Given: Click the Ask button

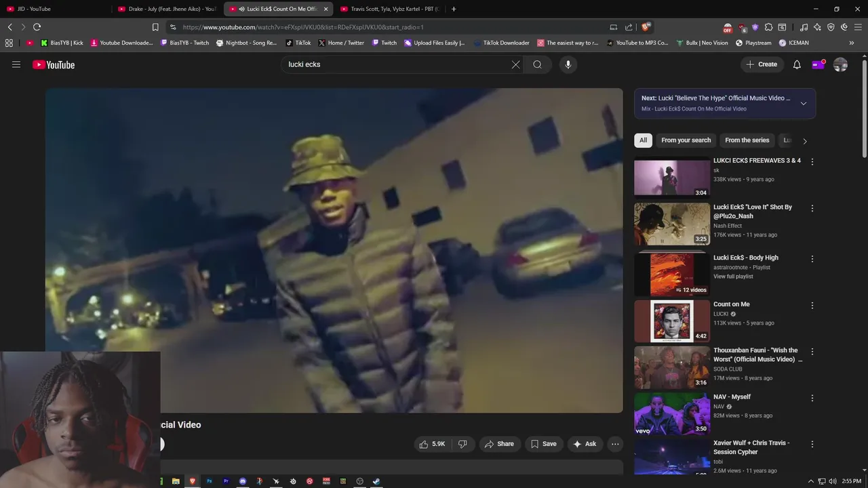Looking at the screenshot, I should [585, 444].
